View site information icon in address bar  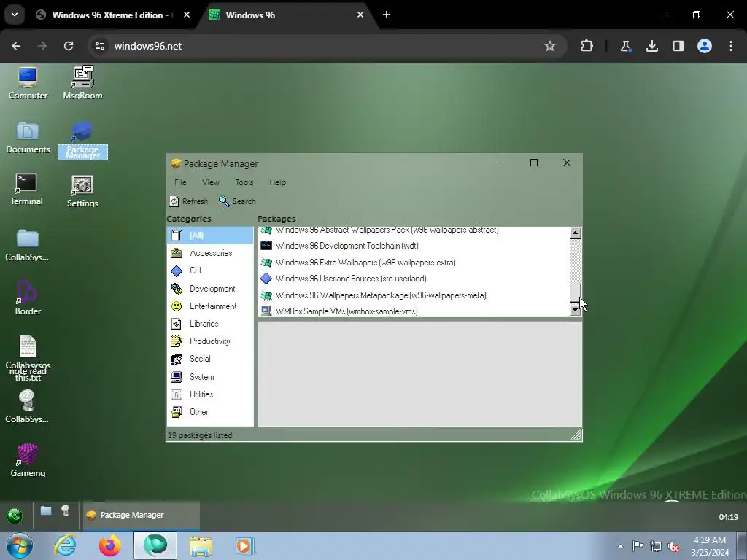[99, 46]
